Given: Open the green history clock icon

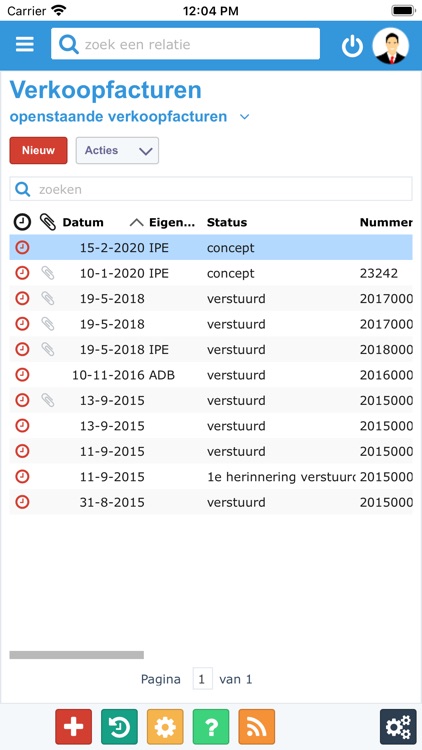Looking at the screenshot, I should point(119,727).
